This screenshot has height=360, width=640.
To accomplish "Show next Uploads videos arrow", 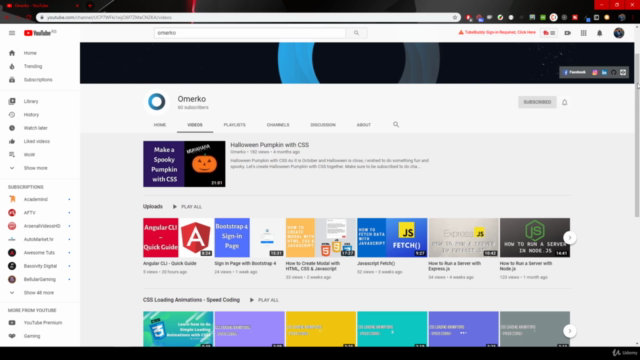I will tap(570, 238).
